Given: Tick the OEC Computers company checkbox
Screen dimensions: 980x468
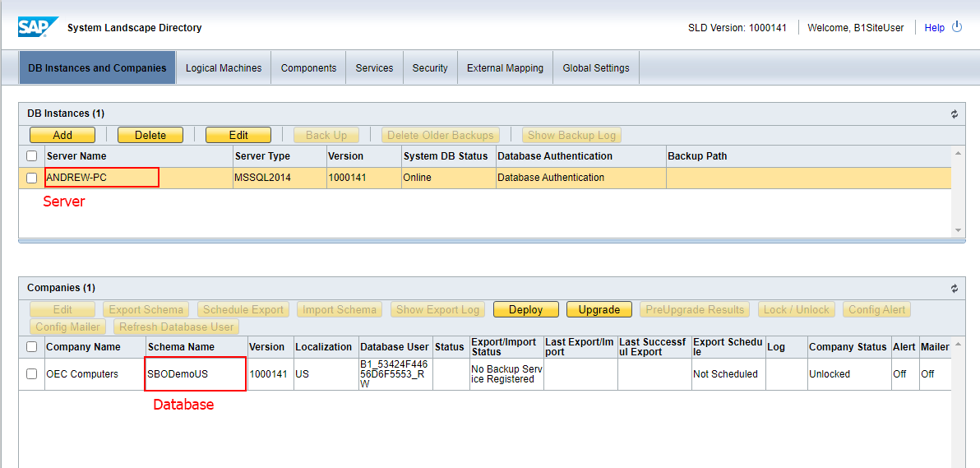Looking at the screenshot, I should pyautogui.click(x=31, y=374).
